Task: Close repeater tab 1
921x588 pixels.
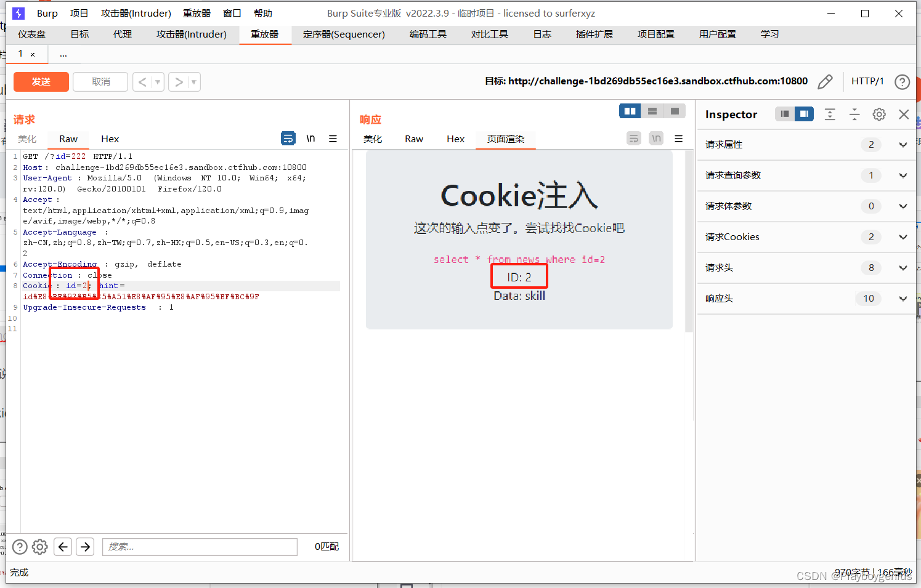Action: click(x=33, y=55)
